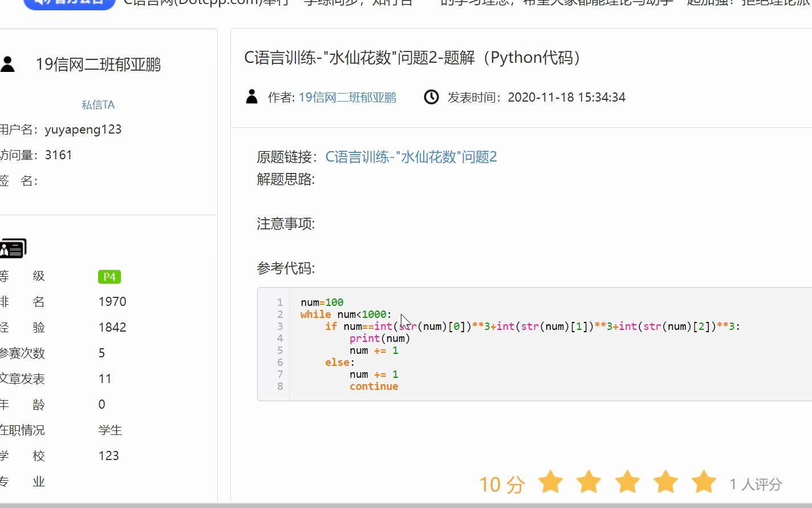Click the user avatar icon beside 19信网二班郁亚鹏
Viewport: 812px width, 508px height.
coord(8,64)
